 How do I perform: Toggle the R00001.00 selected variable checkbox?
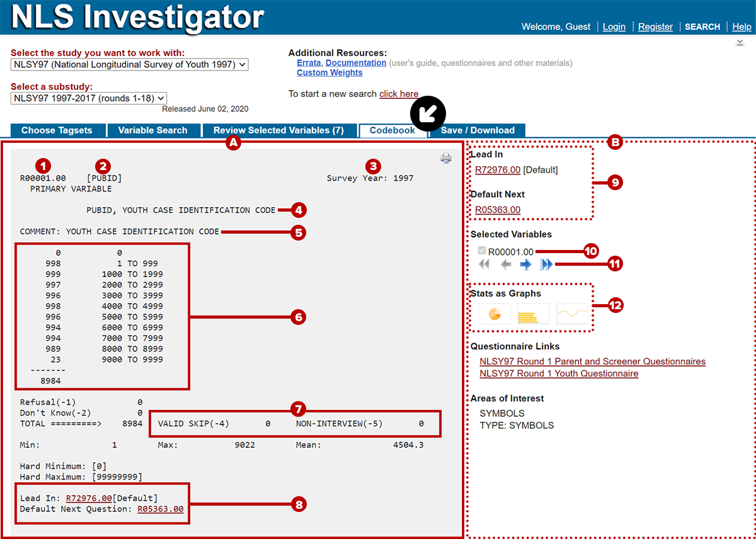482,251
